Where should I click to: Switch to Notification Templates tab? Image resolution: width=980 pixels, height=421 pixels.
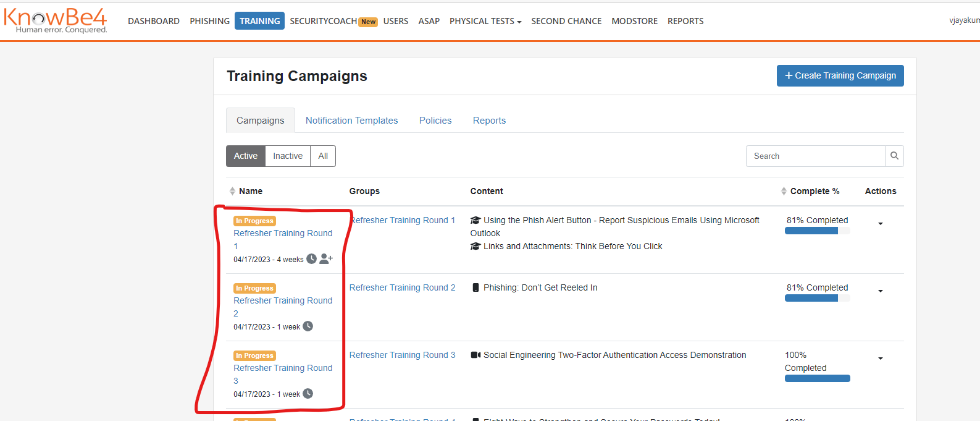(351, 121)
